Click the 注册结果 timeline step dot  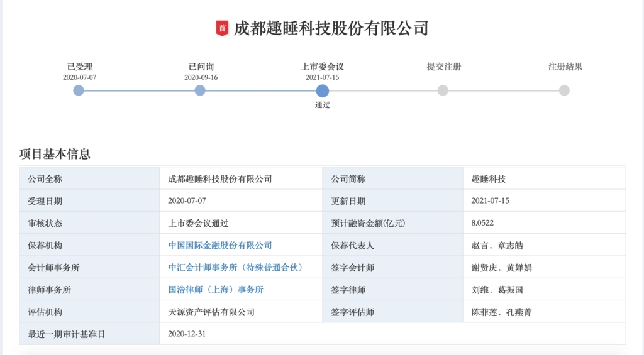pyautogui.click(x=564, y=90)
